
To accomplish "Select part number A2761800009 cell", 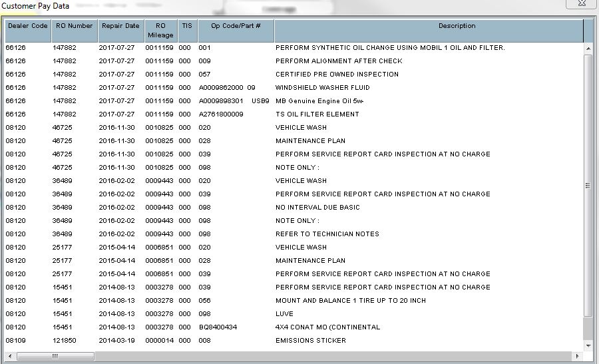I will (221, 114).
